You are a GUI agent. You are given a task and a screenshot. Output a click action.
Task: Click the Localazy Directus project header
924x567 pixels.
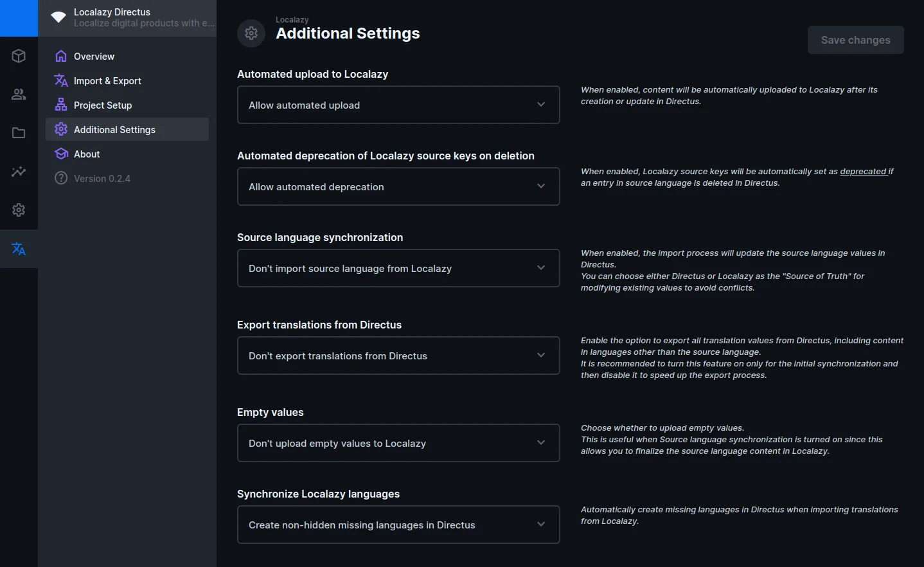(127, 18)
